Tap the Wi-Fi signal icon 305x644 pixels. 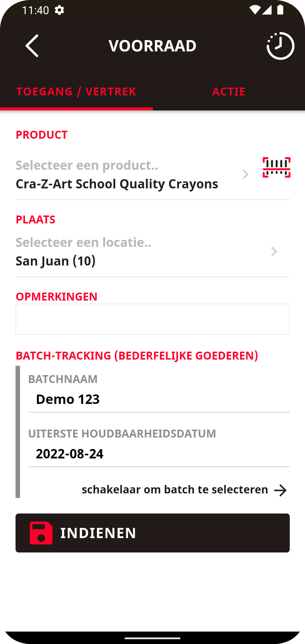point(254,10)
